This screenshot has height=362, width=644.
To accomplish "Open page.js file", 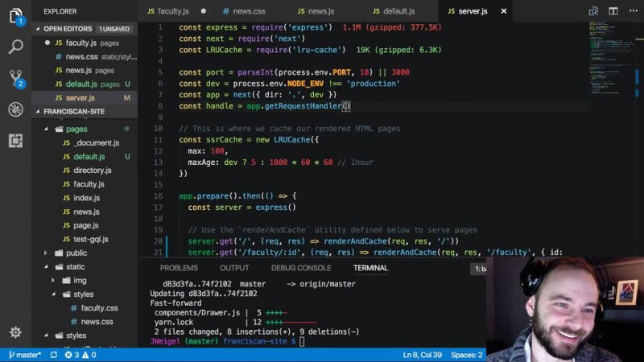I will 85,225.
